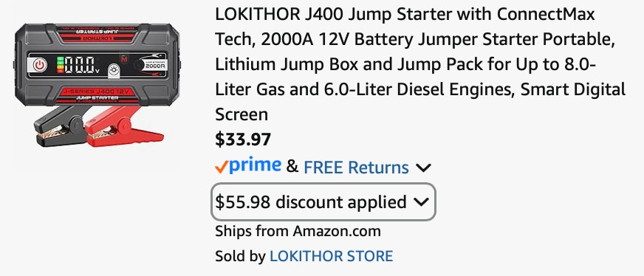
Task: Expand the chevron beside FREE Returns
Action: pyautogui.click(x=423, y=168)
